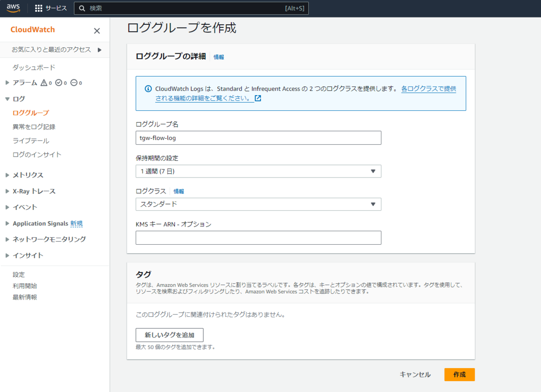Expand favorites and recent access

(100, 50)
